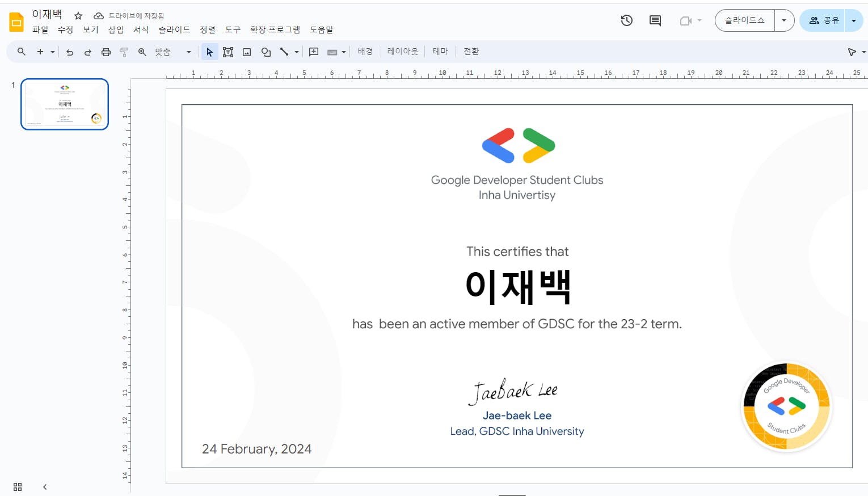This screenshot has width=868, height=496.
Task: Select the handwritten Jaebaek Lee signature image
Action: 513,391
